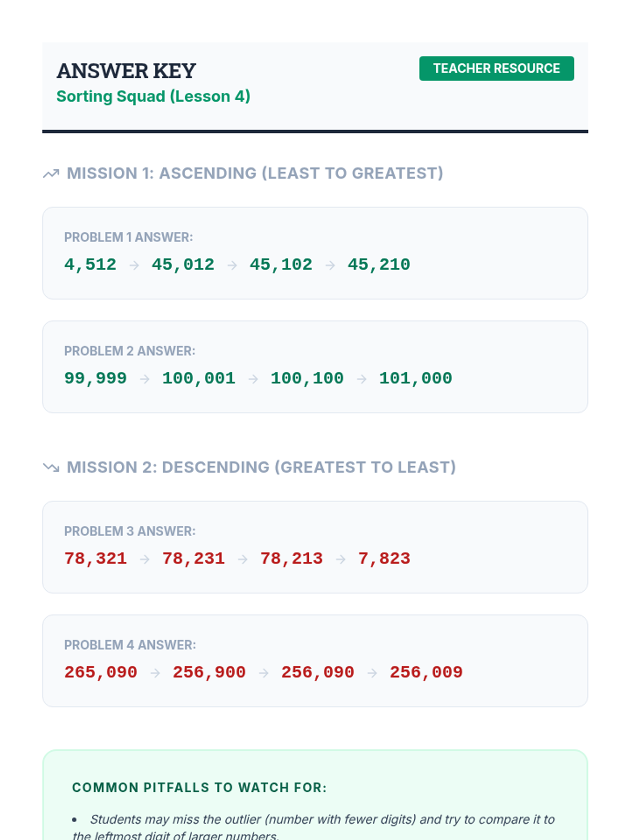
Task: Select the number 7,823 in Problem 3
Action: [384, 559]
